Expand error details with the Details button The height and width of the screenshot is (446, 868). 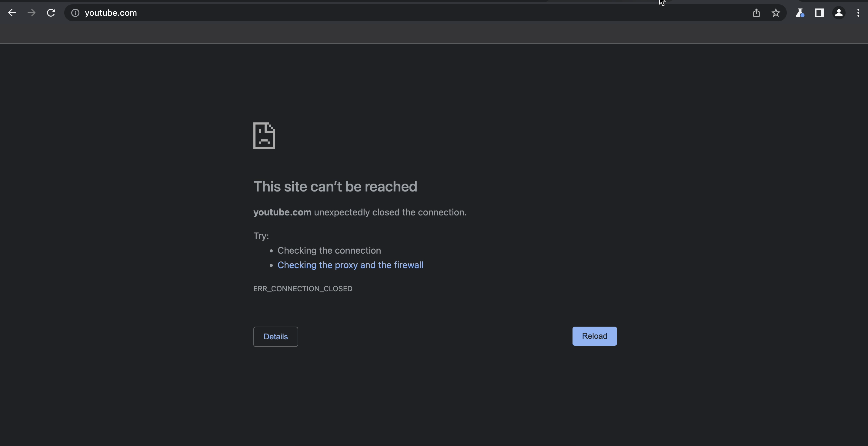pyautogui.click(x=275, y=337)
